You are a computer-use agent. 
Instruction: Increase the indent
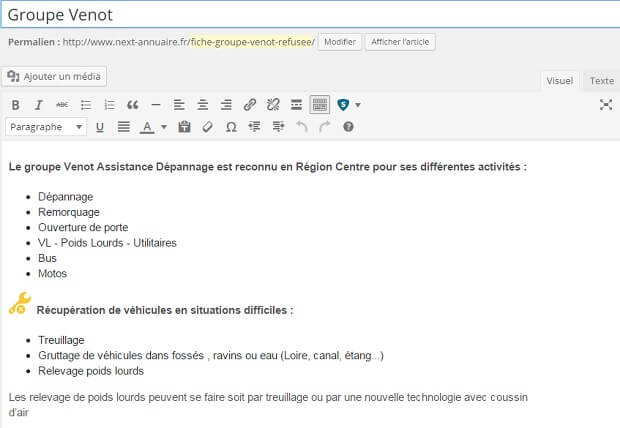click(x=278, y=127)
